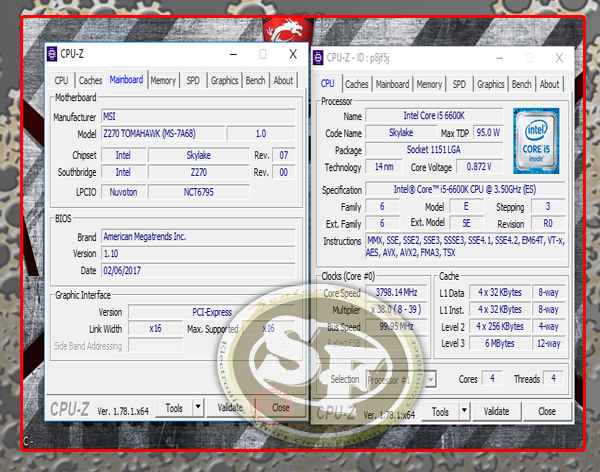Click the processor name Intel Core i5 6600K

(x=434, y=116)
